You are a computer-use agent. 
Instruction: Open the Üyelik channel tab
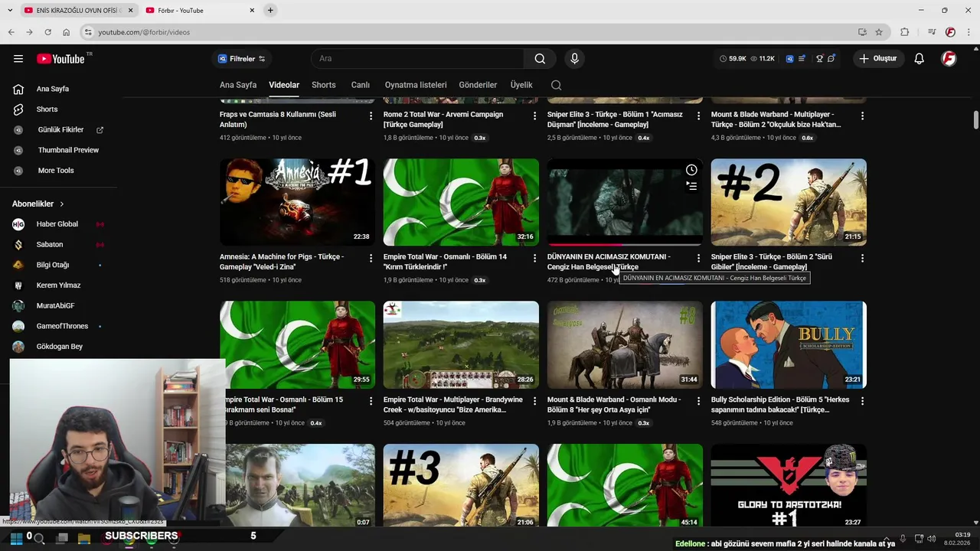click(x=521, y=85)
